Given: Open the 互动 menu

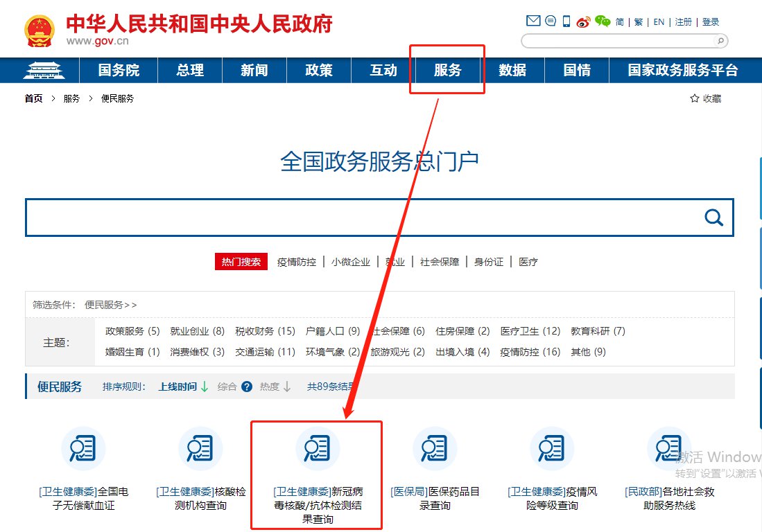Looking at the screenshot, I should (383, 71).
